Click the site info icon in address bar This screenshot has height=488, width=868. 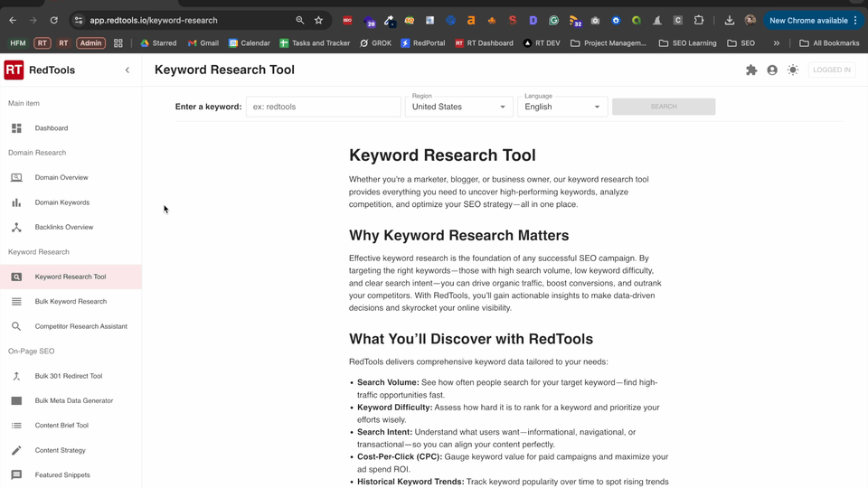pyautogui.click(x=79, y=21)
